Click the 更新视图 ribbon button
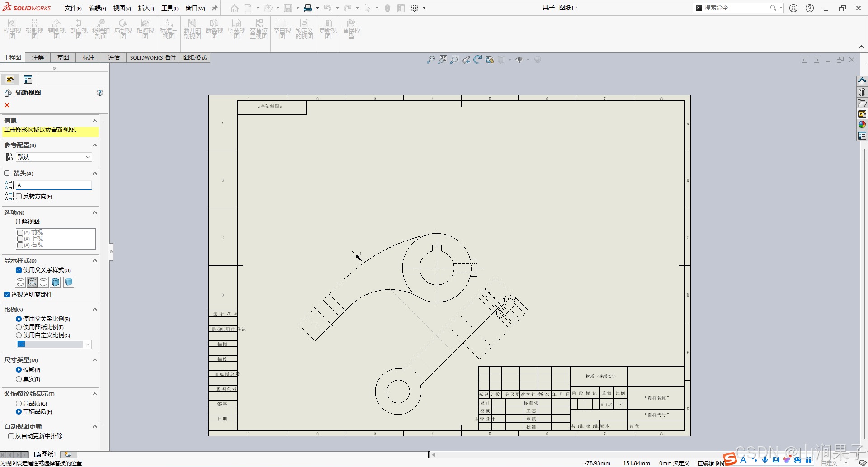The width and height of the screenshot is (868, 467). 328,28
